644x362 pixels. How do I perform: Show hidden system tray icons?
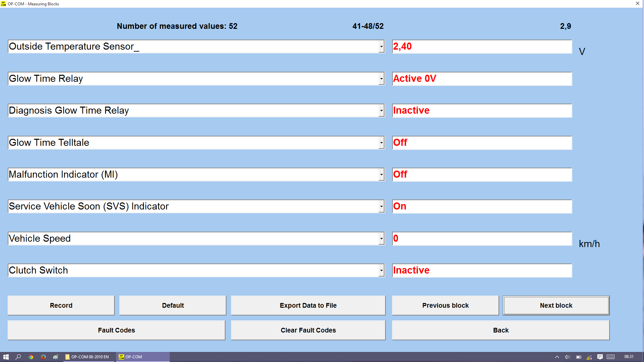pos(557,357)
